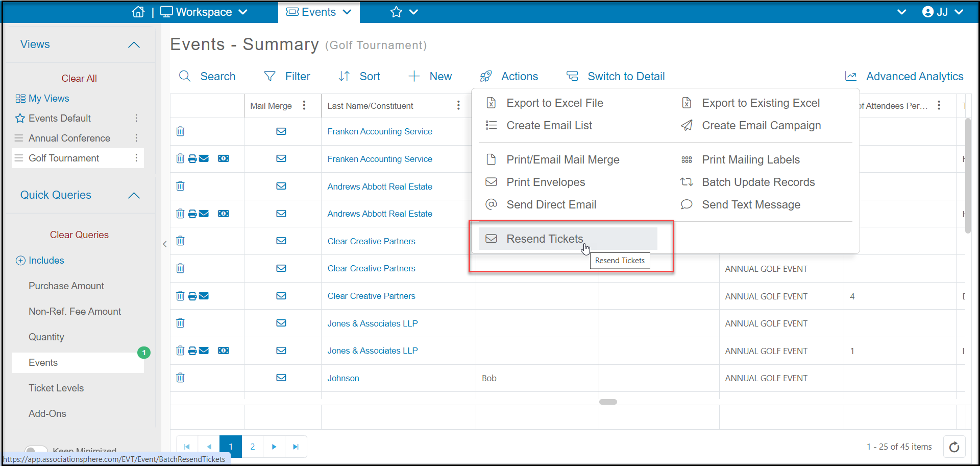980x466 pixels.
Task: Select the Quantity quick query
Action: 46,337
